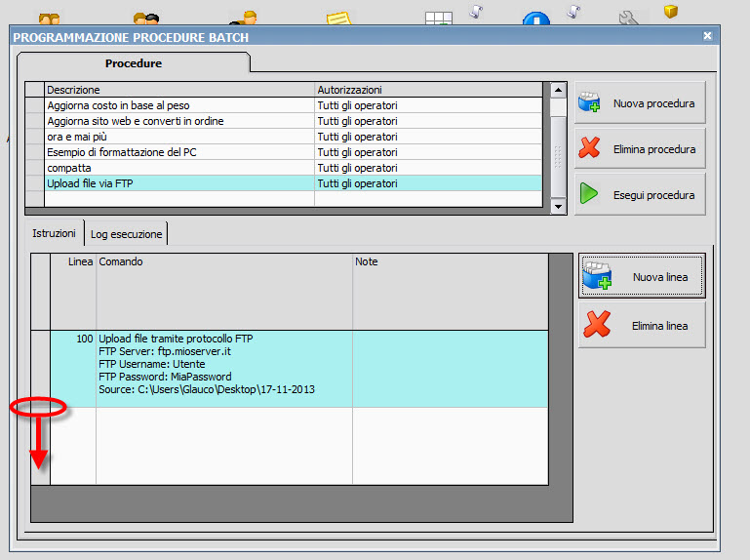Click the red X Elimina linea icon
Viewport: 750px width, 560px height.
click(x=597, y=324)
